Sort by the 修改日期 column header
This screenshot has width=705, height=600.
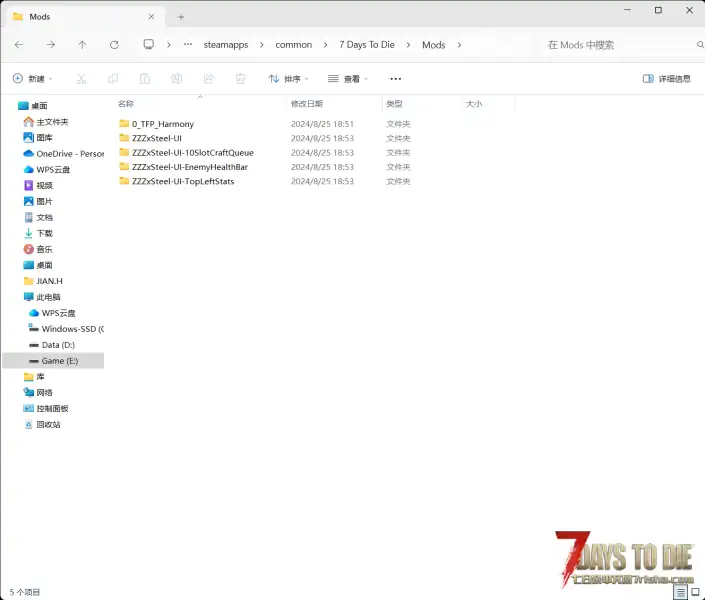click(x=307, y=104)
